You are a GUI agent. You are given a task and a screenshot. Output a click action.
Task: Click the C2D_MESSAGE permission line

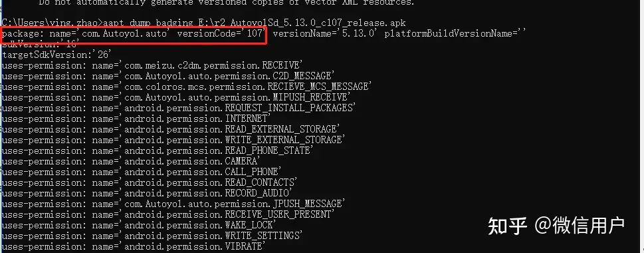click(168, 76)
